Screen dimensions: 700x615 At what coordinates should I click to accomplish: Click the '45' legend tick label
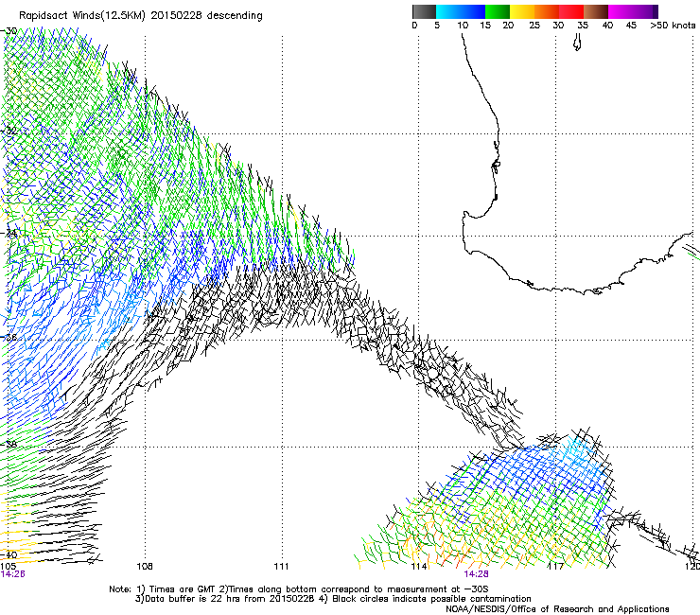631,26
